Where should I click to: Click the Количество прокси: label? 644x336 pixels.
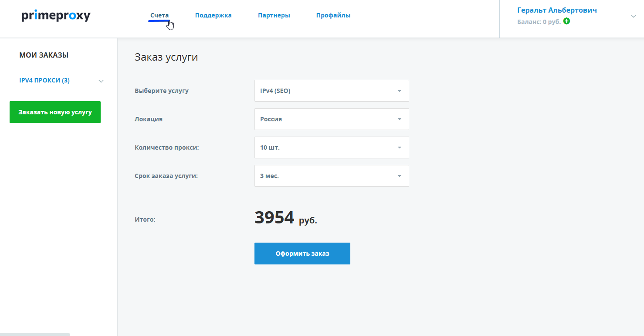[167, 147]
